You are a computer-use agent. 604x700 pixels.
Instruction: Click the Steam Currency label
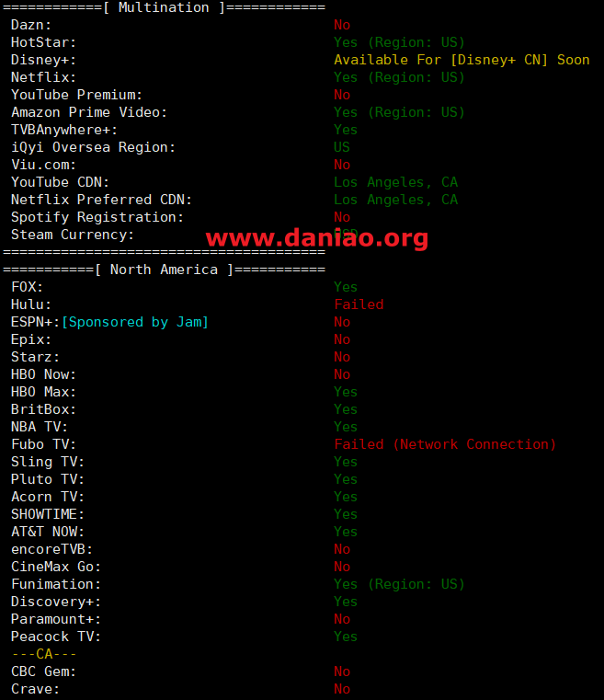coord(73,235)
